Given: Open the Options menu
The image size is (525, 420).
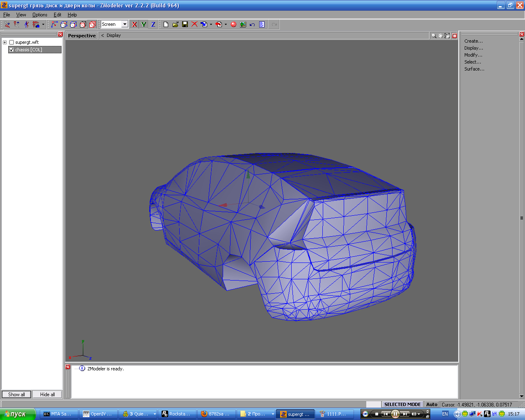Looking at the screenshot, I should coord(40,15).
